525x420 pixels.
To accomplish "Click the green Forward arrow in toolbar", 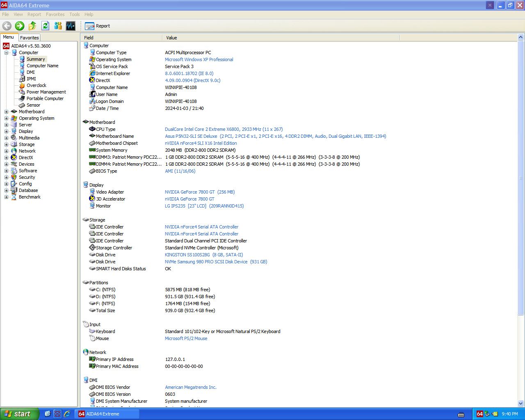I will point(20,26).
